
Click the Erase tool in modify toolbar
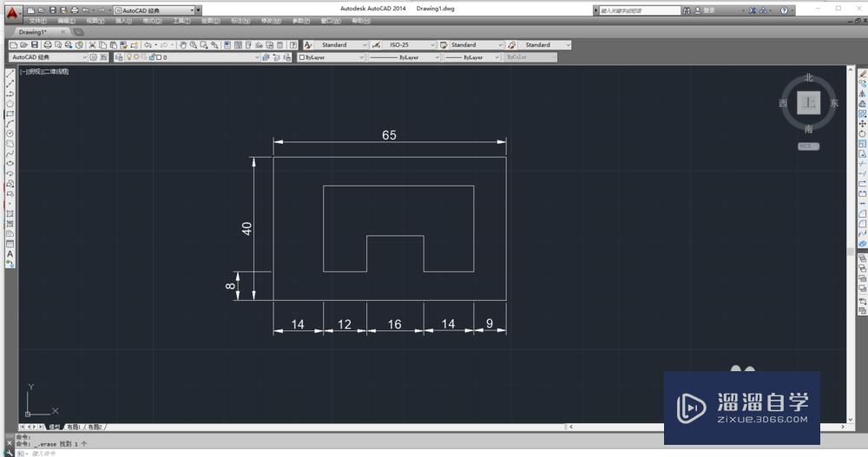point(863,74)
